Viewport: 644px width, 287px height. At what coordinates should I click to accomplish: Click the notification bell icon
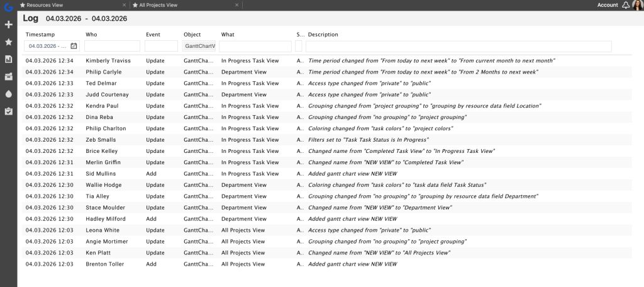(x=625, y=5)
